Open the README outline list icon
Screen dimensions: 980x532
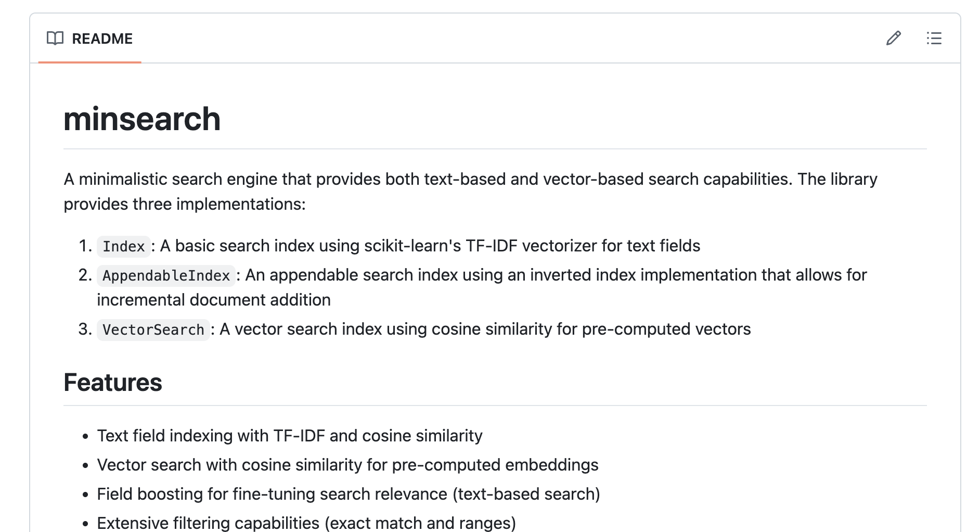point(934,39)
